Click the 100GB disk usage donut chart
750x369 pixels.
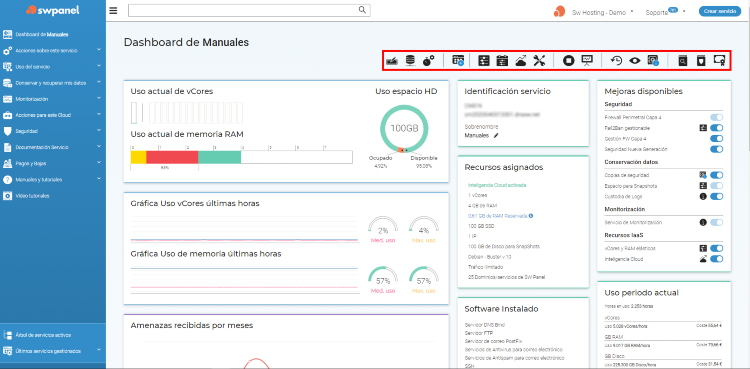click(404, 128)
